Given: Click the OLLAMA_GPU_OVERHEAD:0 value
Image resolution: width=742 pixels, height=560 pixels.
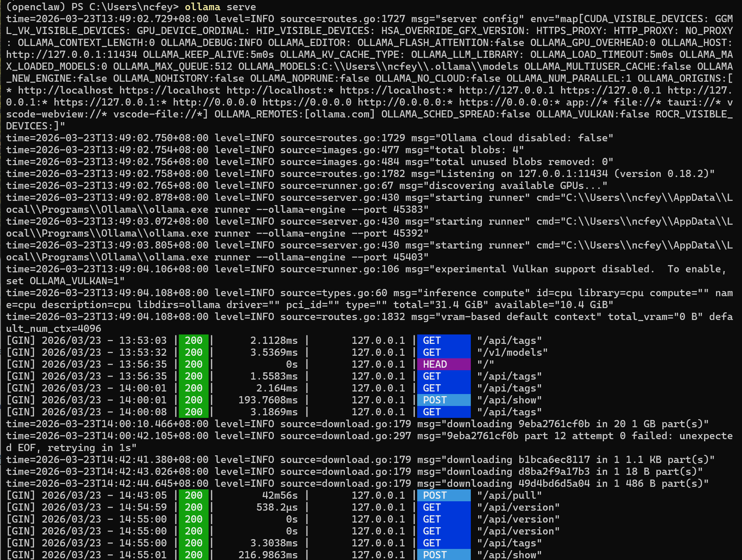Looking at the screenshot, I should pyautogui.click(x=593, y=43).
